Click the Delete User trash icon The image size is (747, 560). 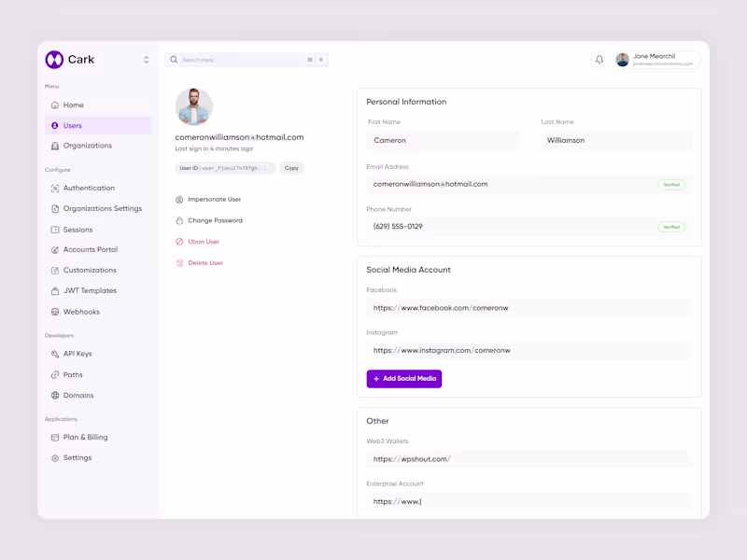tap(179, 263)
